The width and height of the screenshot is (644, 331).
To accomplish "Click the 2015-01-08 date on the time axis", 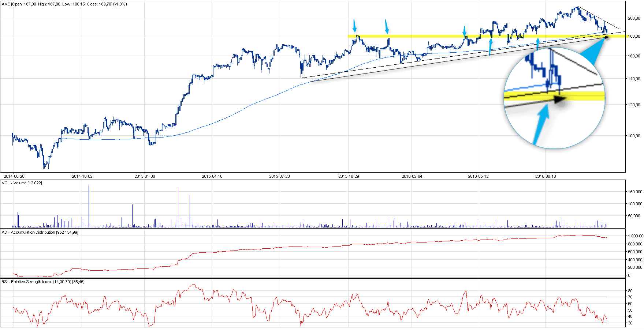I will click(x=145, y=176).
